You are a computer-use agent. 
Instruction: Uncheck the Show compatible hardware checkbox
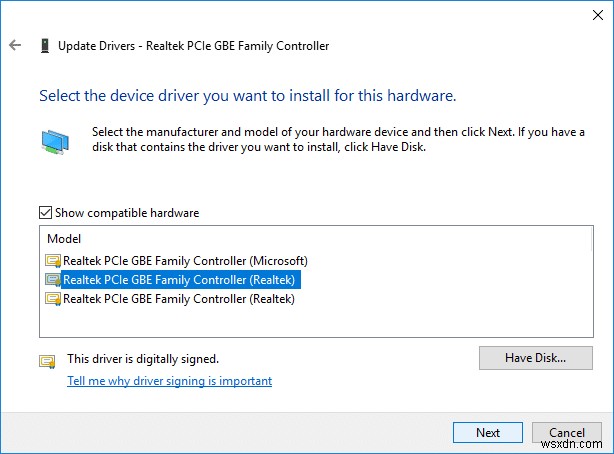(x=45, y=213)
